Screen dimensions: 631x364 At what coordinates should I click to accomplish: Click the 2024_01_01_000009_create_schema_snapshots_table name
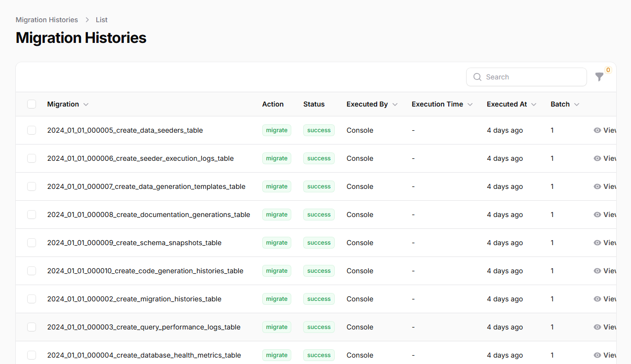coord(134,243)
